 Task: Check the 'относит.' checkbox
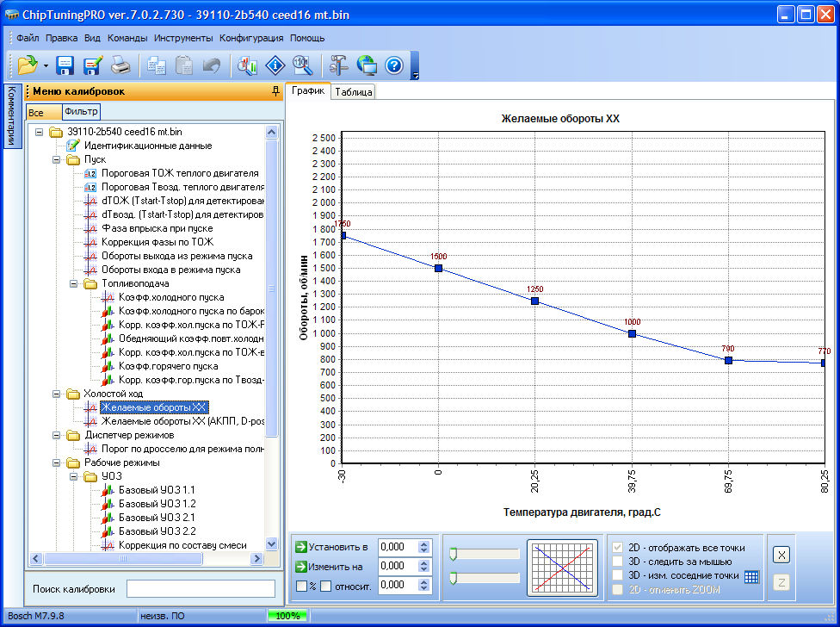pos(326,587)
